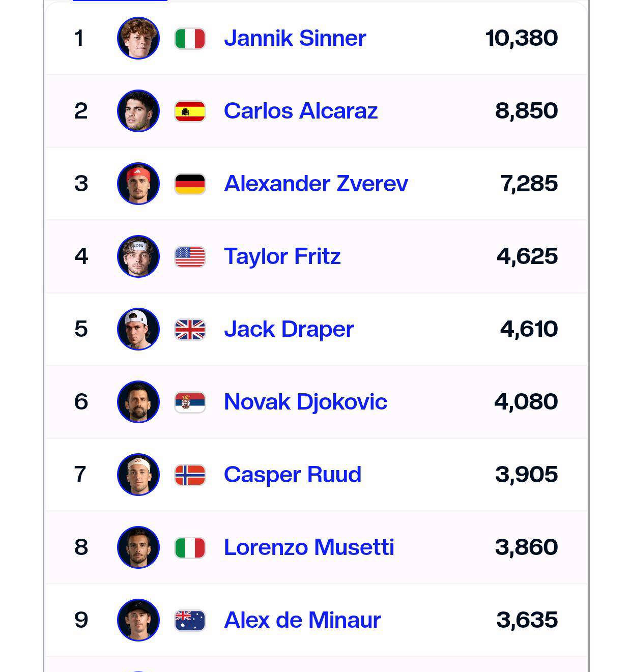Click the Alexander Zverev name link
This screenshot has height=672, width=631.
click(315, 184)
